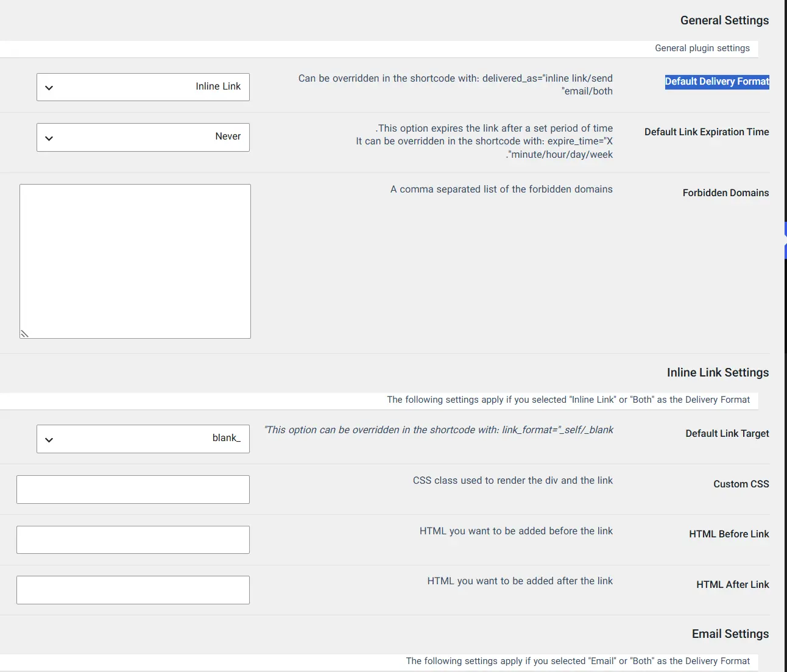Viewport: 787px width, 672px height.
Task: Click the Default Link Expiration Time label
Action: tap(707, 132)
